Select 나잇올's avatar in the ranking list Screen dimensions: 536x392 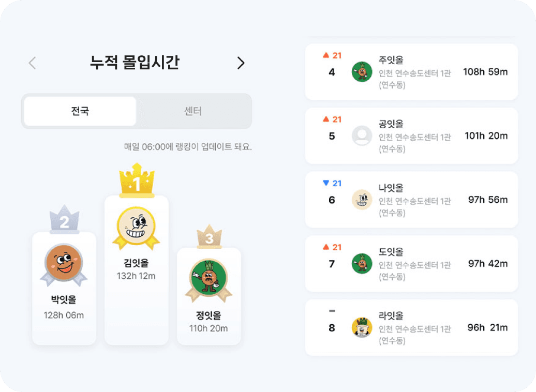pyautogui.click(x=362, y=200)
